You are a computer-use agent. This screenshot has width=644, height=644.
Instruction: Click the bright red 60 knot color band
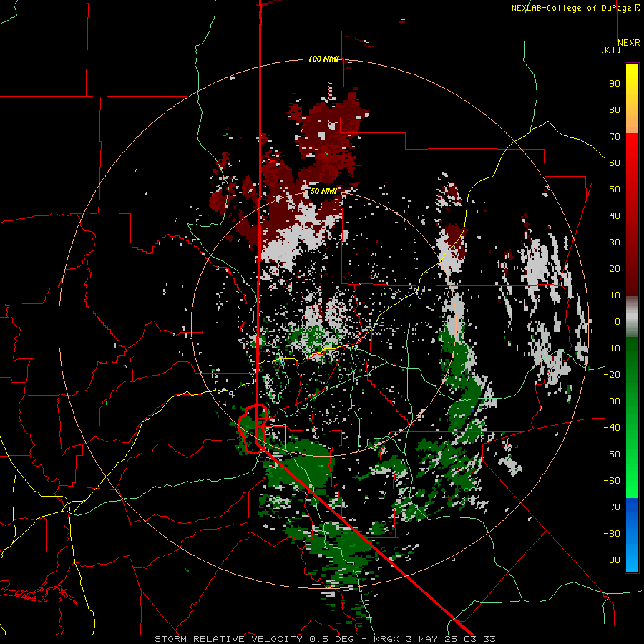tap(632, 163)
